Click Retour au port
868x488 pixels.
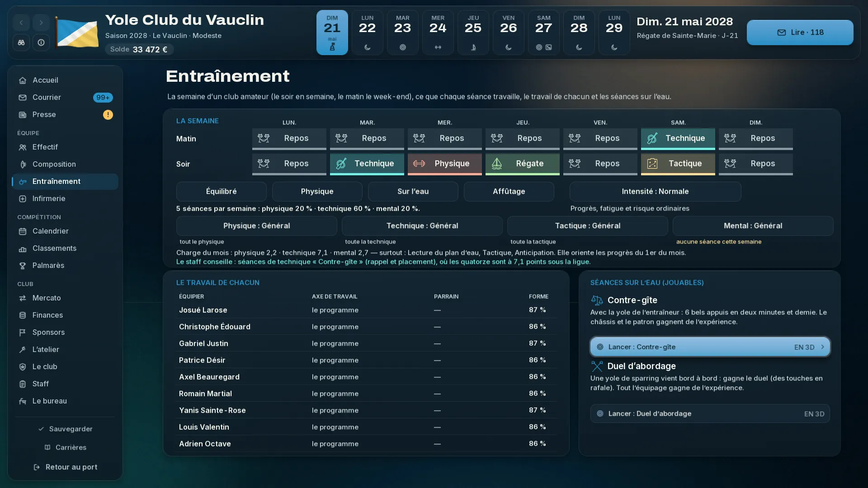click(65, 467)
